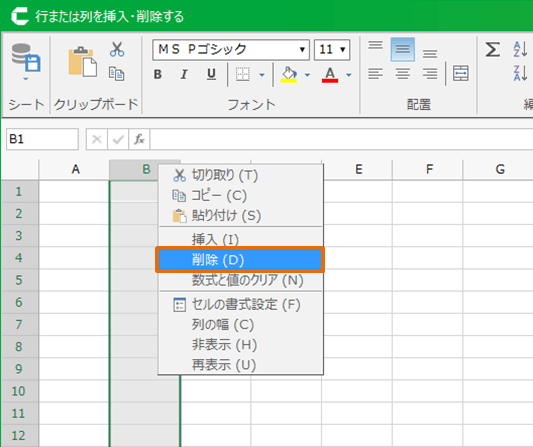Open the sheet icon's small dropdown arrow
Viewport: 533px width, 447px height.
click(x=25, y=79)
